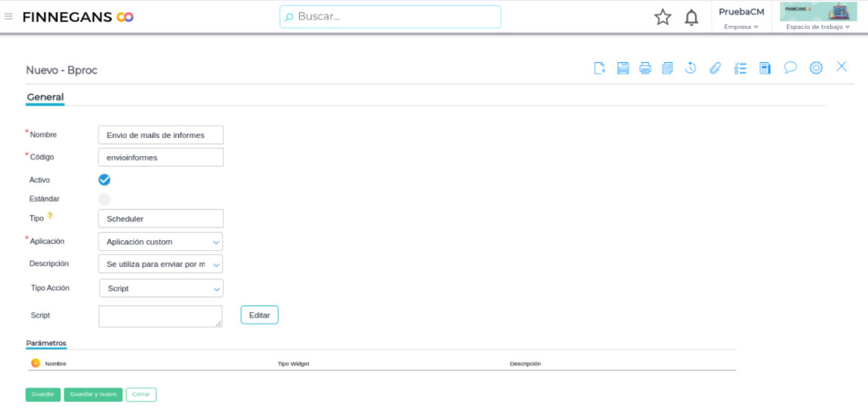Click the Finnegans logo

coord(78,17)
